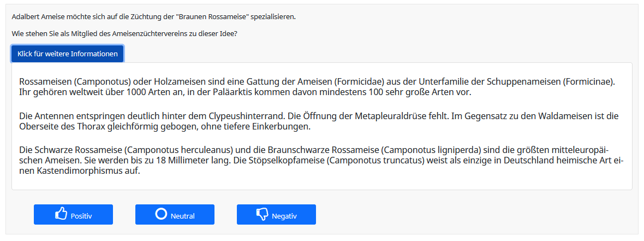Click the circle icon on Neutral
Screen dimensions: 644x241
161,214
